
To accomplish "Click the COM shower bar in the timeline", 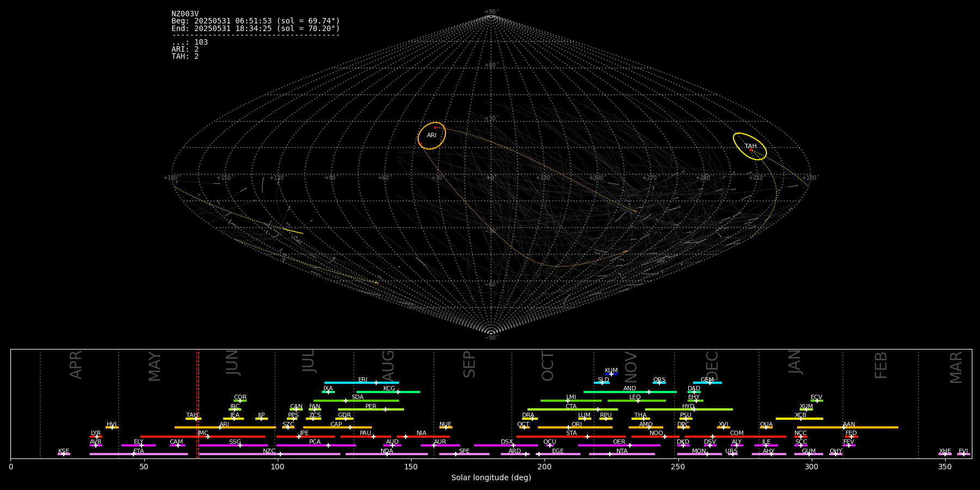I will pos(736,436).
